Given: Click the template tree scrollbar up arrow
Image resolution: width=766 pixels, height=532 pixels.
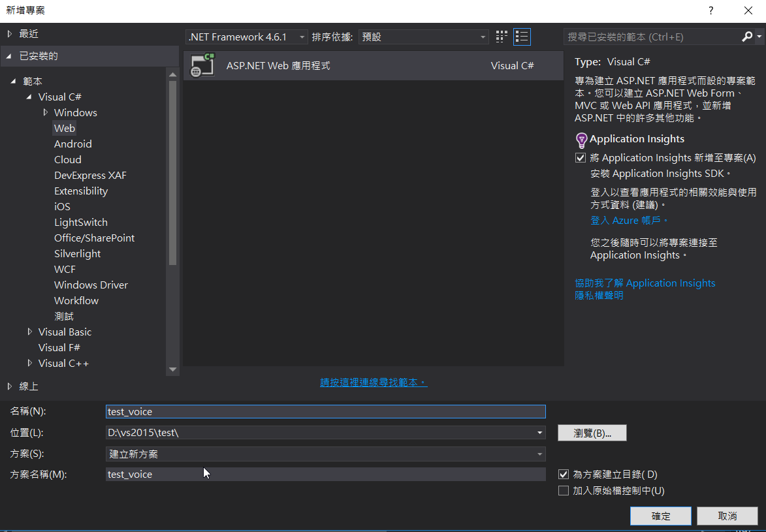Looking at the screenshot, I should pyautogui.click(x=172, y=75).
